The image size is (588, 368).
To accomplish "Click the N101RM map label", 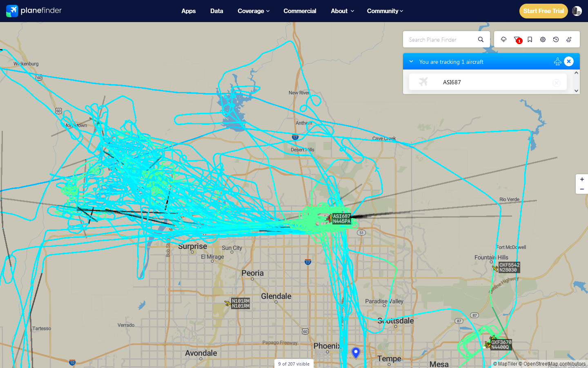I will (241, 303).
